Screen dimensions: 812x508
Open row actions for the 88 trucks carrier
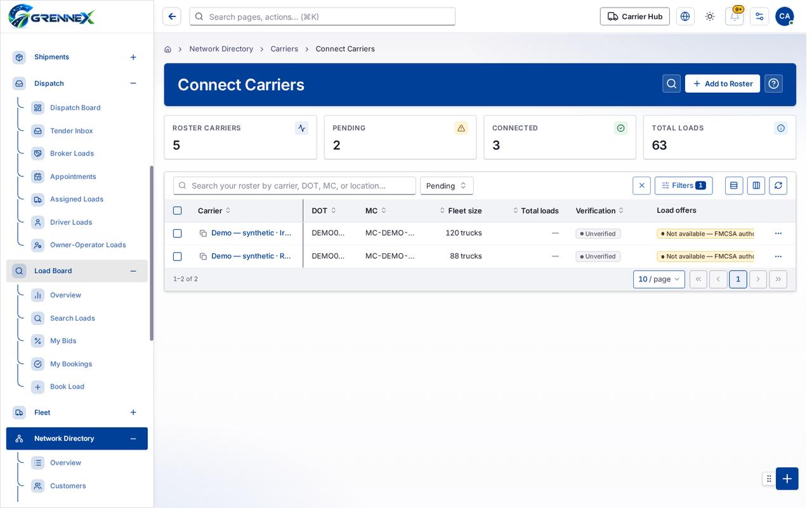click(x=778, y=257)
